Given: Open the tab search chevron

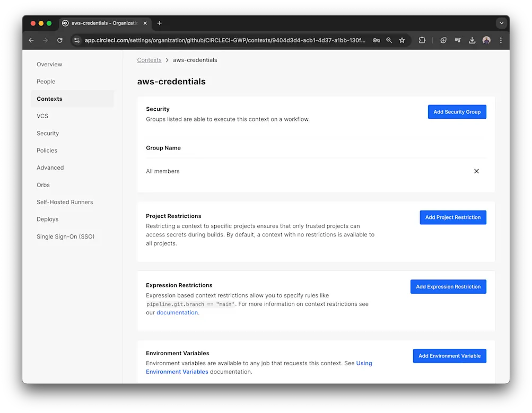Looking at the screenshot, I should [x=501, y=23].
